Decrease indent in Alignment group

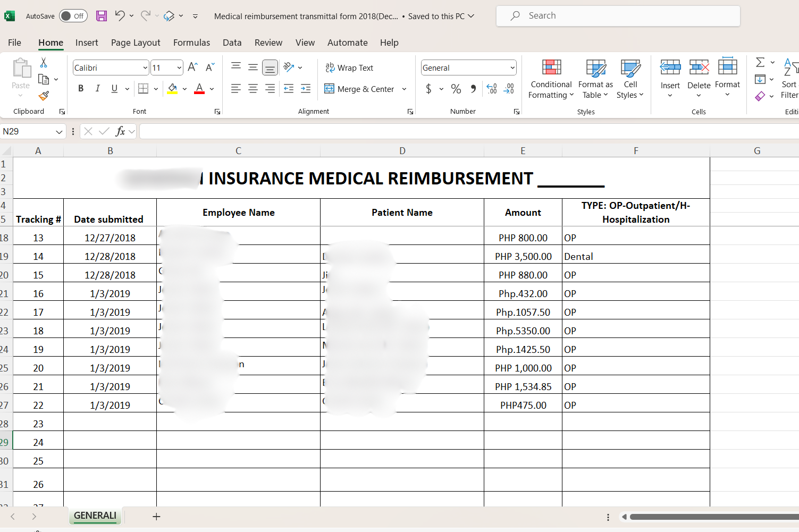[289, 89]
